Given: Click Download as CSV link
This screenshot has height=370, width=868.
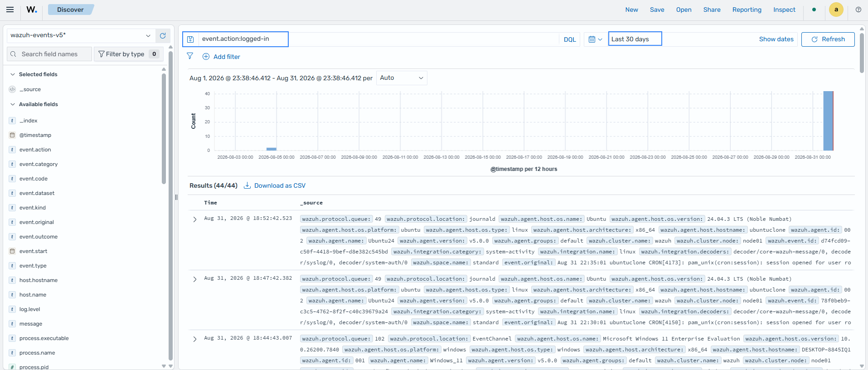Looking at the screenshot, I should tap(280, 185).
